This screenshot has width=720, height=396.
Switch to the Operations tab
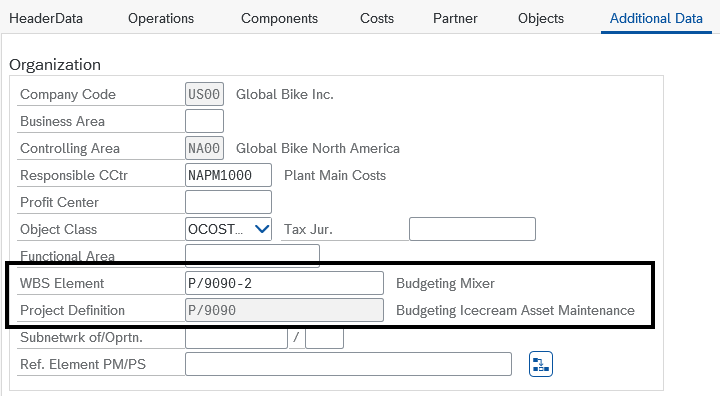(161, 18)
